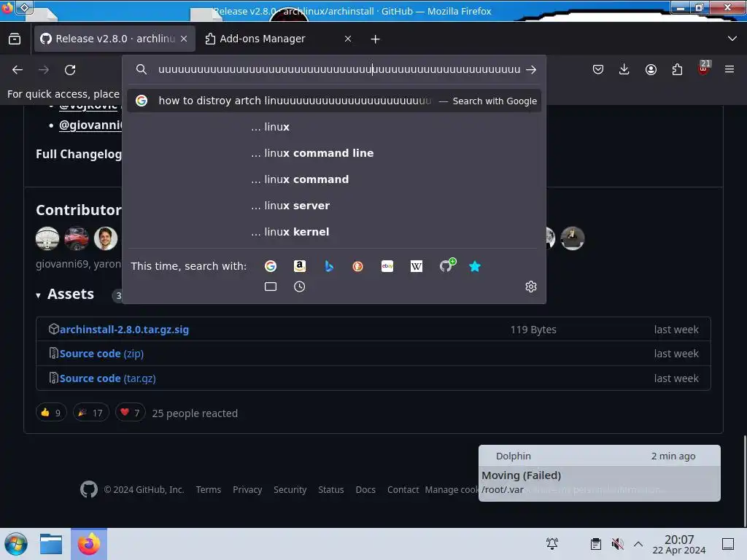Image resolution: width=747 pixels, height=560 pixels.
Task: Search this time with Amazon icon
Action: [x=300, y=266]
